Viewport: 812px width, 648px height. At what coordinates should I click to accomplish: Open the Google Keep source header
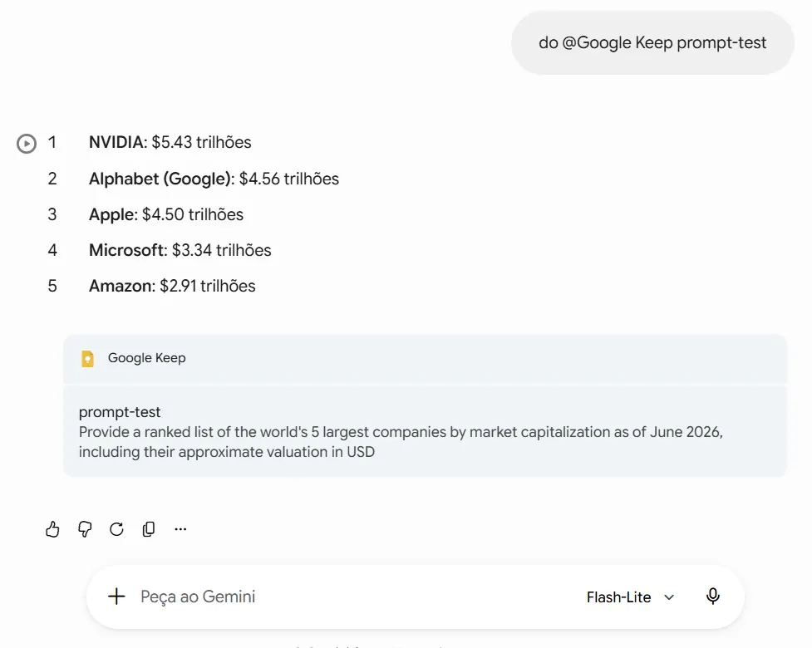(x=425, y=358)
